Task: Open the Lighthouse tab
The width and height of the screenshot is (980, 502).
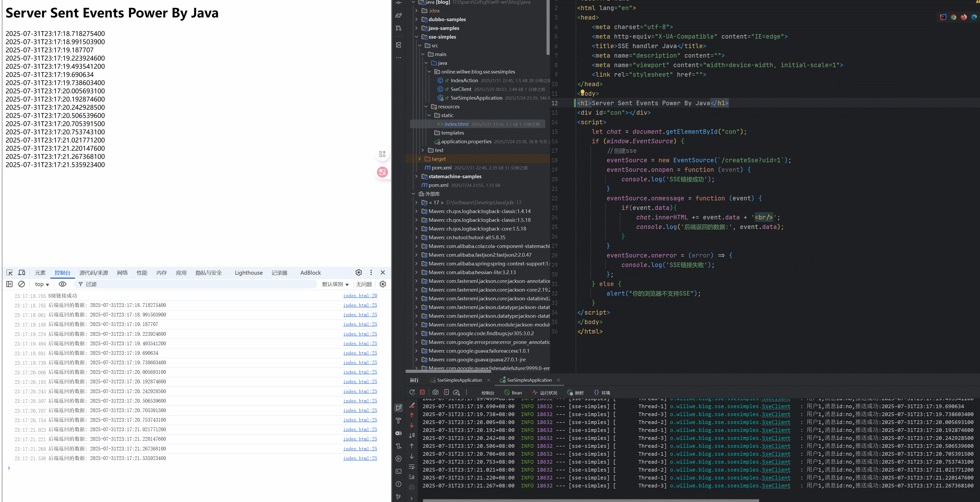Action: pyautogui.click(x=248, y=273)
